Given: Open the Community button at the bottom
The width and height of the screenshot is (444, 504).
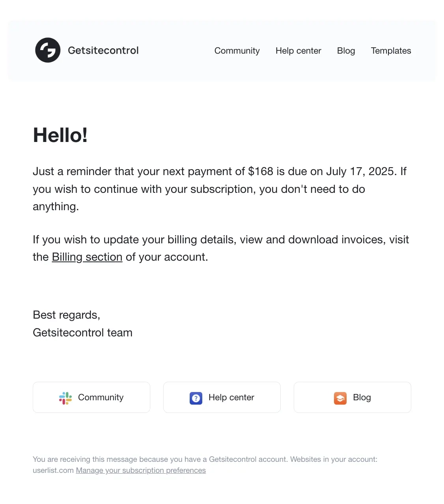Looking at the screenshot, I should (91, 397).
